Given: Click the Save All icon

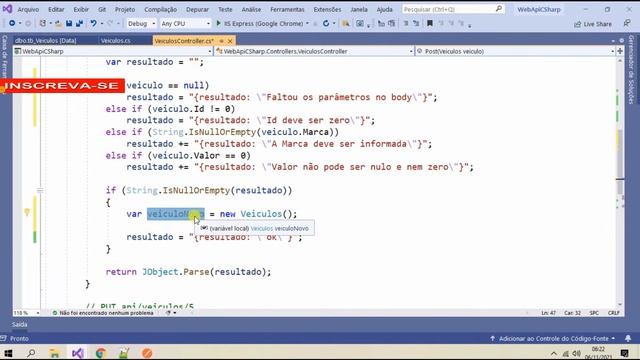Looking at the screenshot, I should 80,24.
